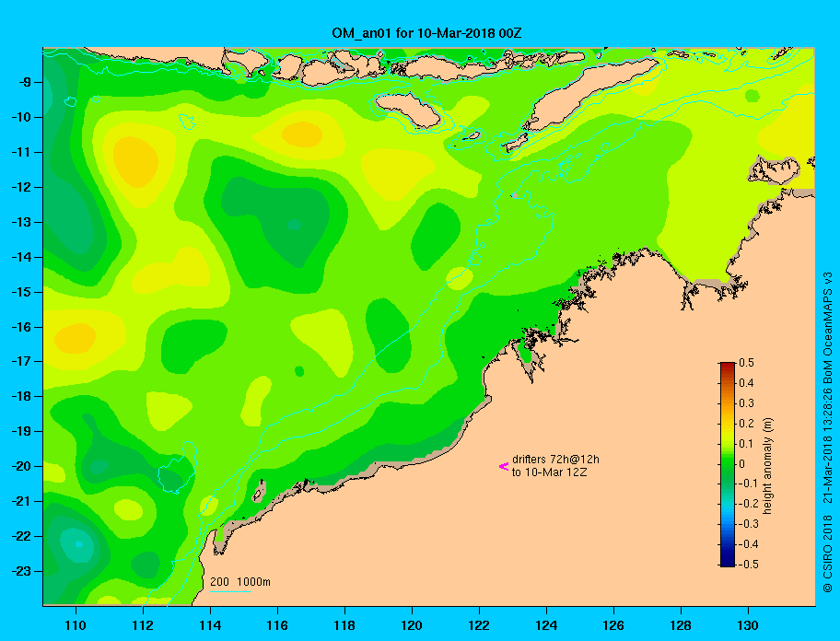The height and width of the screenshot is (641, 840).
Task: Click latitude axis label -16
Action: pyautogui.click(x=21, y=327)
